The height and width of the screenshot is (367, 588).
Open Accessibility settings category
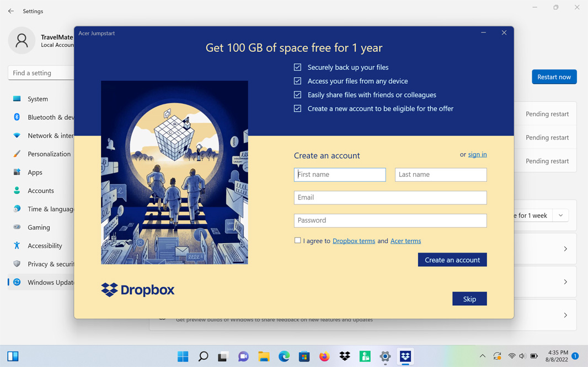pyautogui.click(x=41, y=246)
